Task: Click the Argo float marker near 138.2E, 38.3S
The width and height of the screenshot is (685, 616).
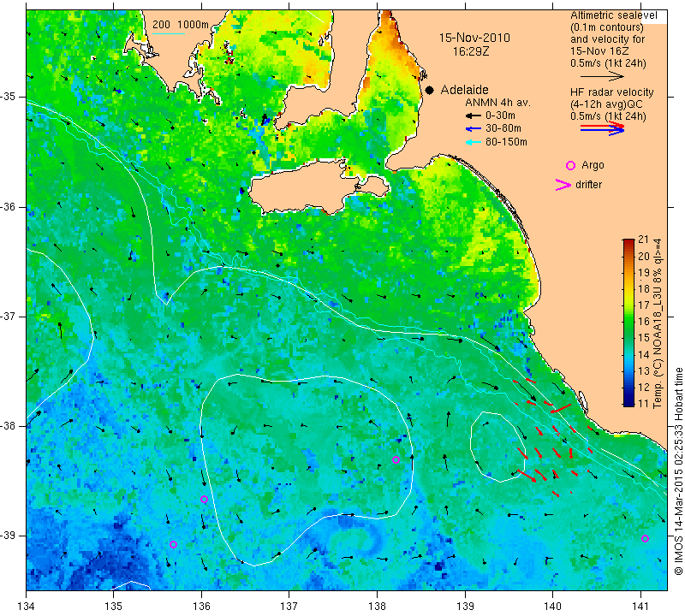Action: (396, 459)
